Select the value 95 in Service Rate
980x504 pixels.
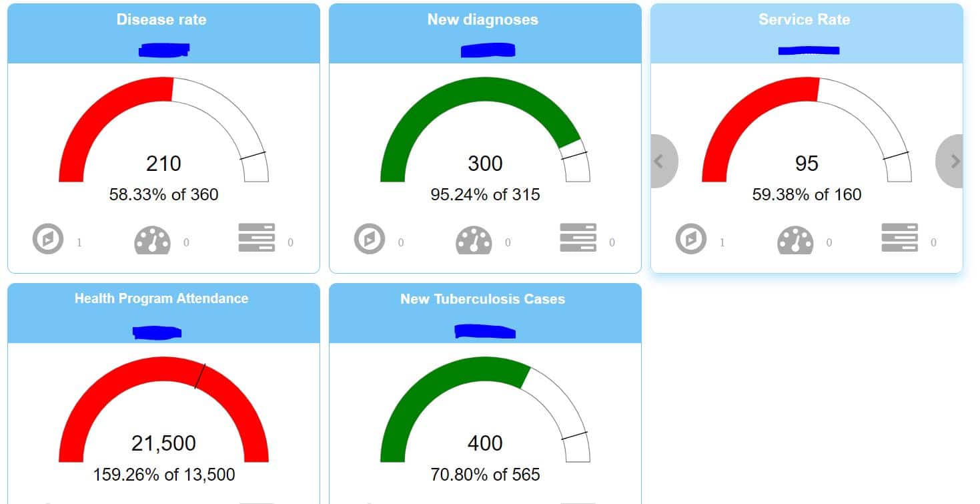tap(807, 164)
